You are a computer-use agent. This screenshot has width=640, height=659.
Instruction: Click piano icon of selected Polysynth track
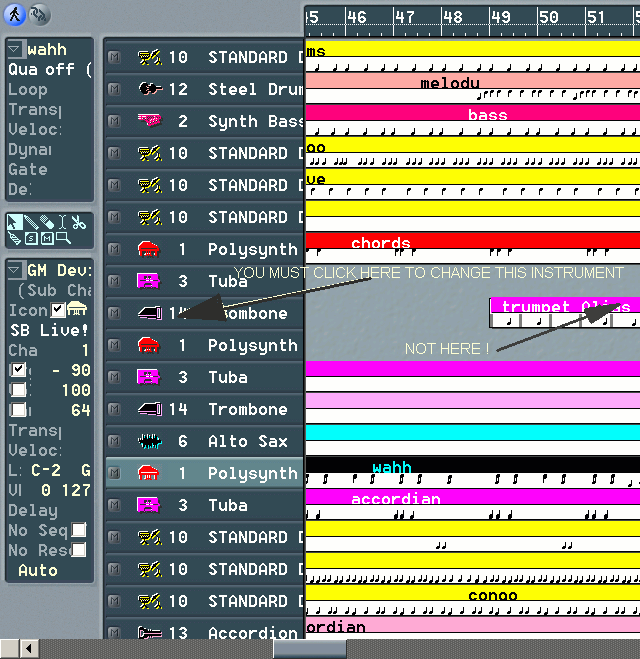tap(149, 473)
